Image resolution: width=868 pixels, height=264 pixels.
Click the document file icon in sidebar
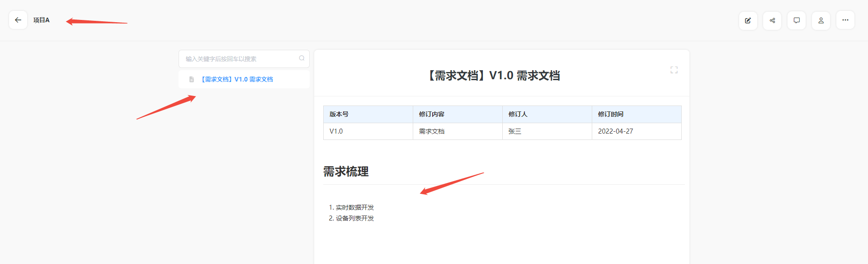point(191,79)
